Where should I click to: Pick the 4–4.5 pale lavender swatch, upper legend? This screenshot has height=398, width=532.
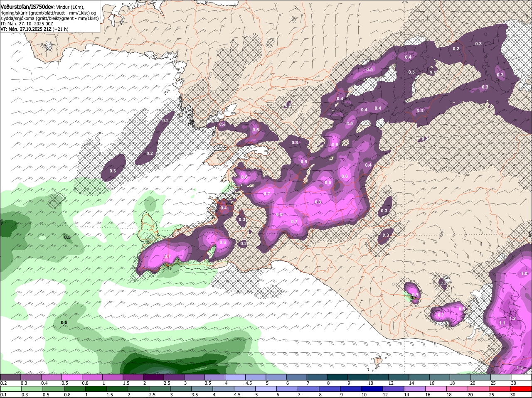pos(235,377)
